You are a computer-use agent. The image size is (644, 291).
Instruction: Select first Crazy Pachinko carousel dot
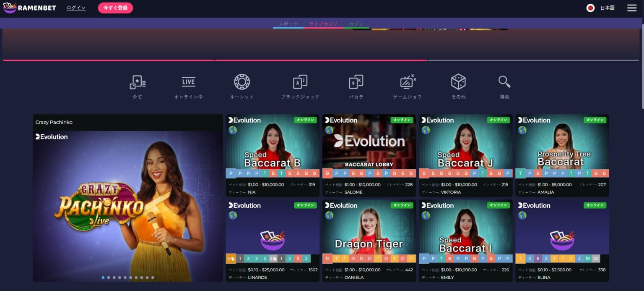tap(103, 278)
